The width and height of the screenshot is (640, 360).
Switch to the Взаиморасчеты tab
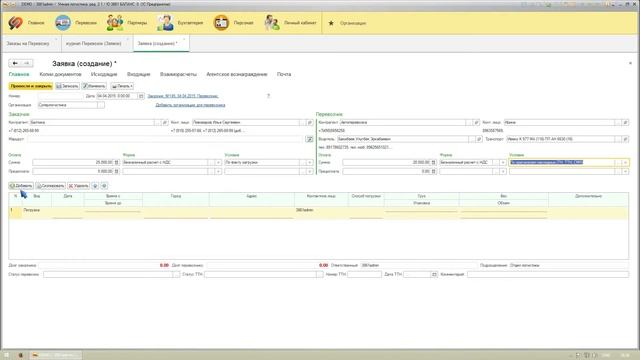click(x=178, y=74)
